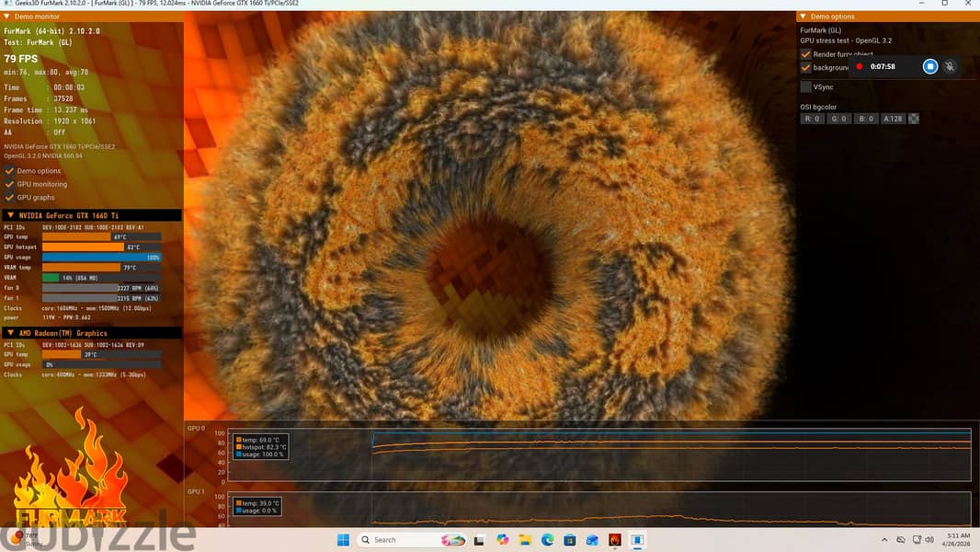Click the active snipping tool taskbar icon
Viewport: 980px width, 552px height.
coord(637,539)
